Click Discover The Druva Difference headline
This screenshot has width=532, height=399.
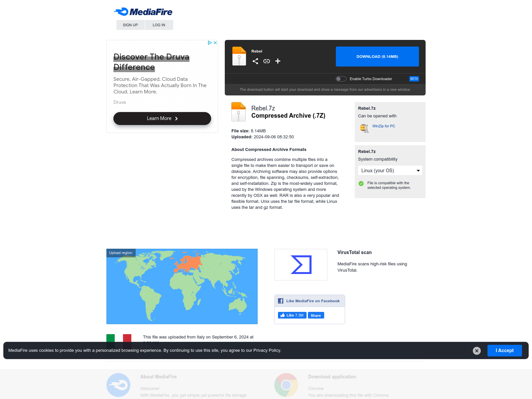coord(151,62)
